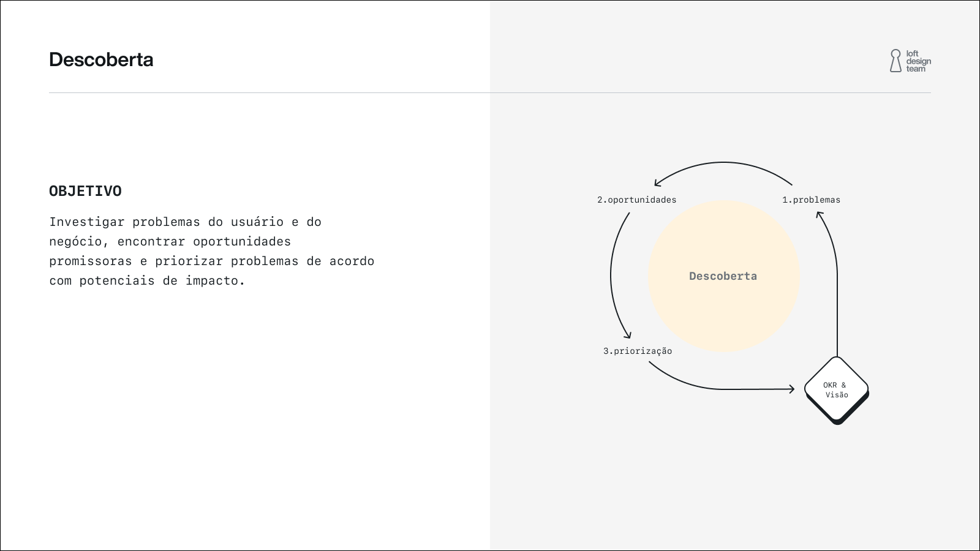Select the curved arrow left of the circle
This screenshot has height=551, width=980.
coord(611,275)
